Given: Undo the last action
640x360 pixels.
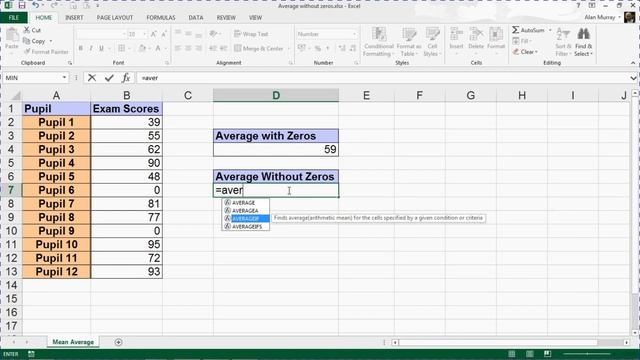Looking at the screenshot, I should coord(36,6).
